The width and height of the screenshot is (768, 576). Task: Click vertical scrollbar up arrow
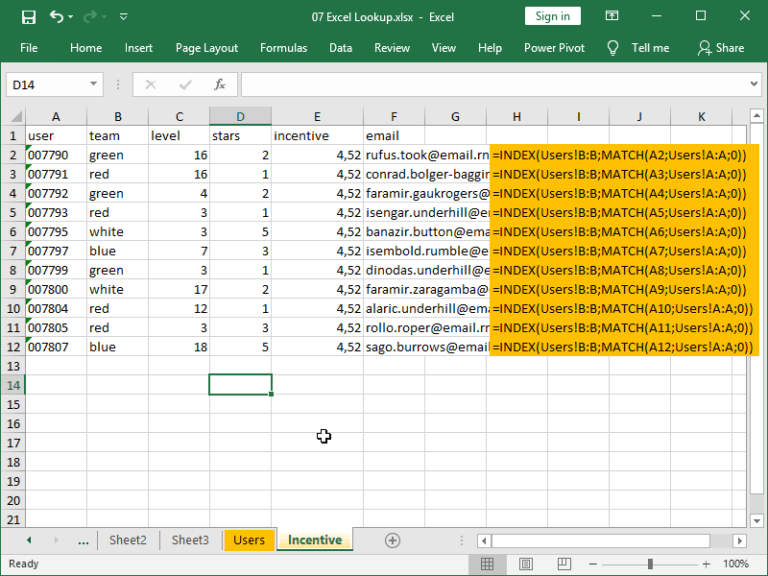point(757,116)
